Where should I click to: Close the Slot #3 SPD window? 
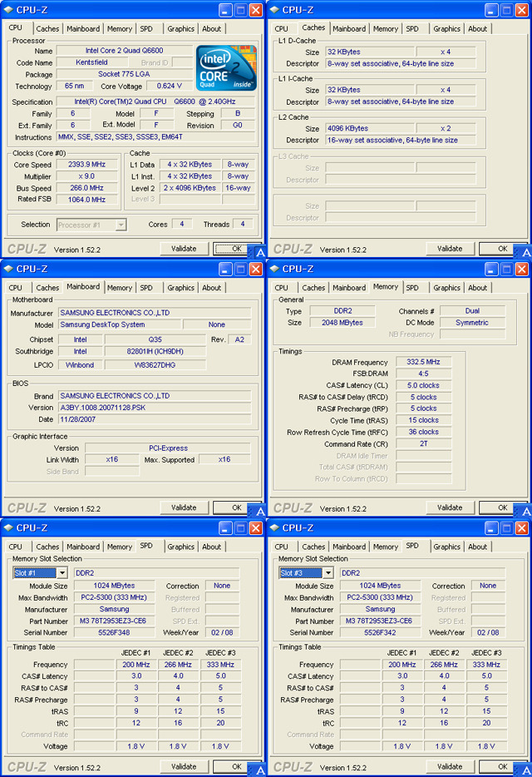[521, 527]
